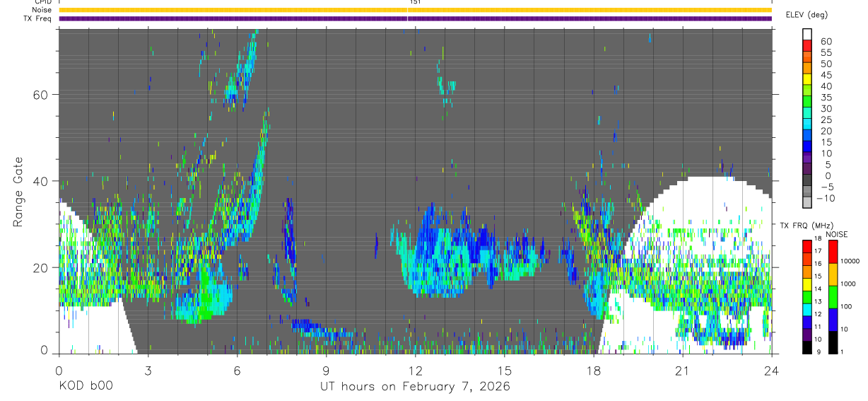The image size is (868, 401).
Task: Click the 60 tick label on Range Gate axis
Action: point(40,95)
